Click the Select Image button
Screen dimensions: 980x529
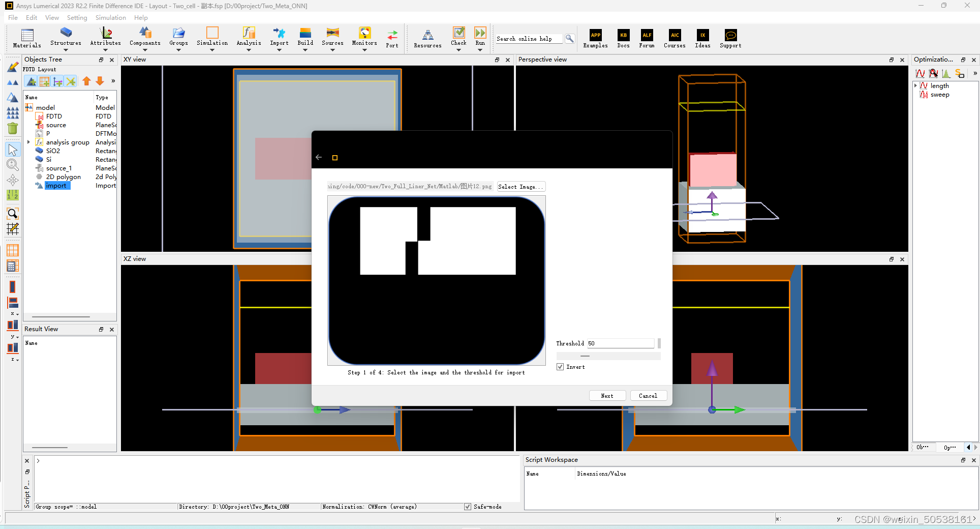pos(520,186)
